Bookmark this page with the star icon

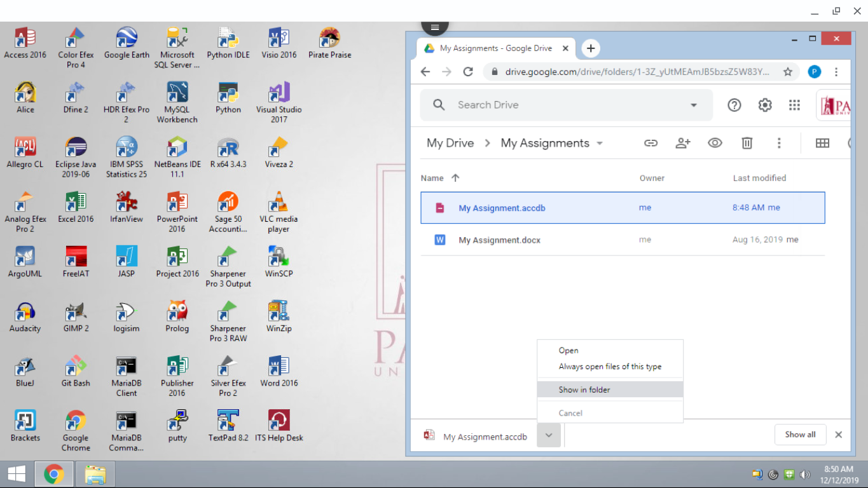788,72
